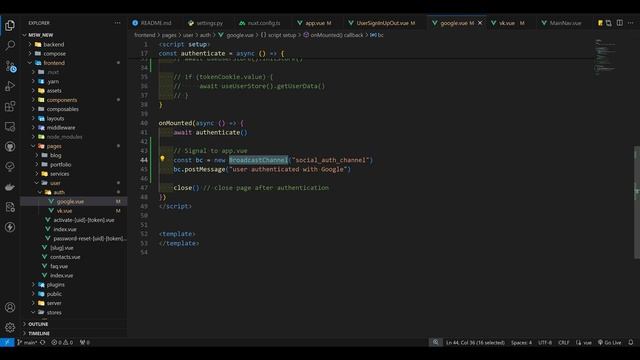640x360 pixels.
Task: Switch to the README.md tab
Action: (x=156, y=23)
